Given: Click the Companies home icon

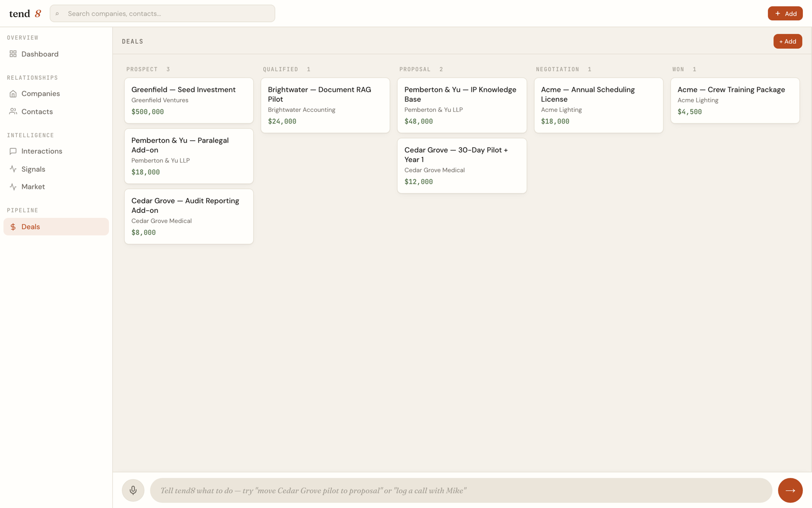Looking at the screenshot, I should coord(13,93).
